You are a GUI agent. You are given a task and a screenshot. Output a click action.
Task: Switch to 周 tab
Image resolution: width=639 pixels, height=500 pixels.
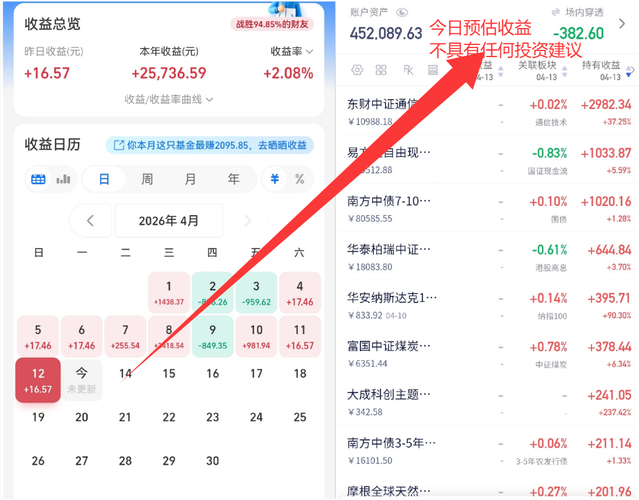(147, 179)
